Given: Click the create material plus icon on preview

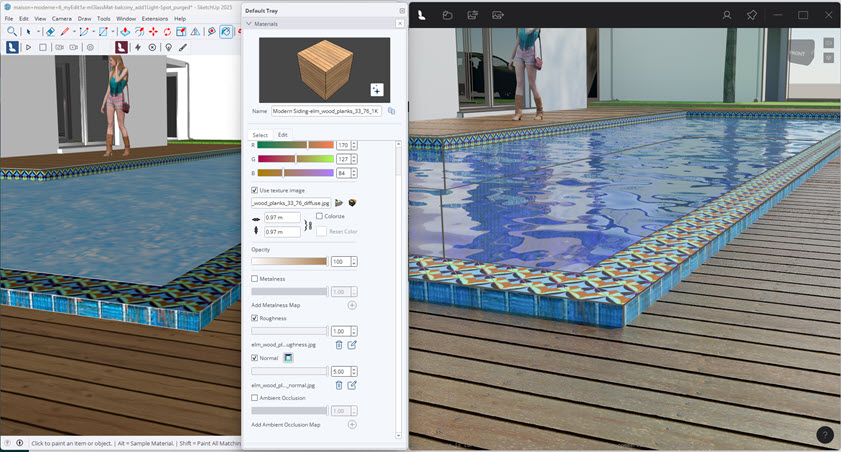Looking at the screenshot, I should pos(377,89).
